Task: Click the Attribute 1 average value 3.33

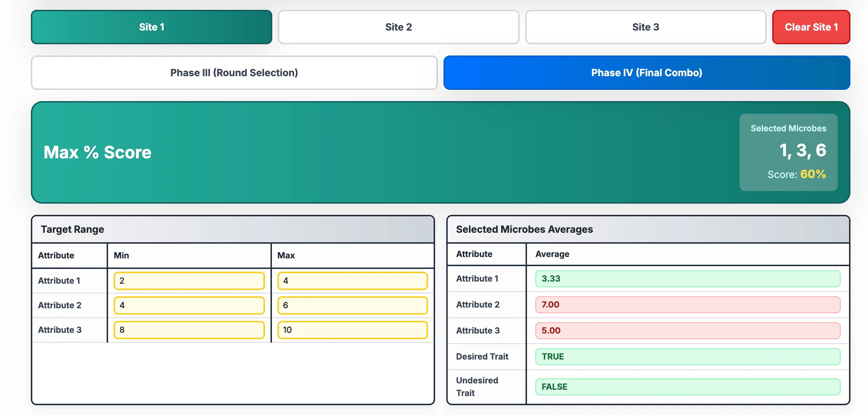Action: pyautogui.click(x=688, y=278)
